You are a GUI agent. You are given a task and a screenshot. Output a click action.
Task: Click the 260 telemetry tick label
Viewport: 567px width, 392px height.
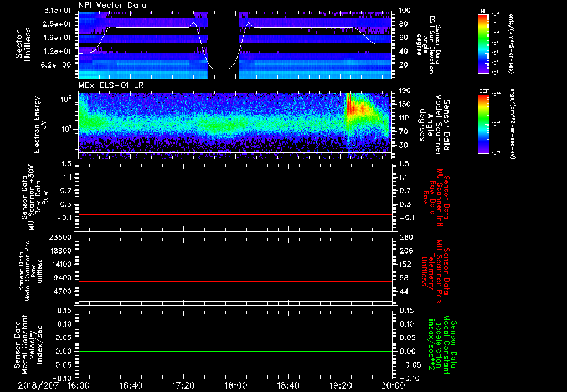[x=405, y=237]
